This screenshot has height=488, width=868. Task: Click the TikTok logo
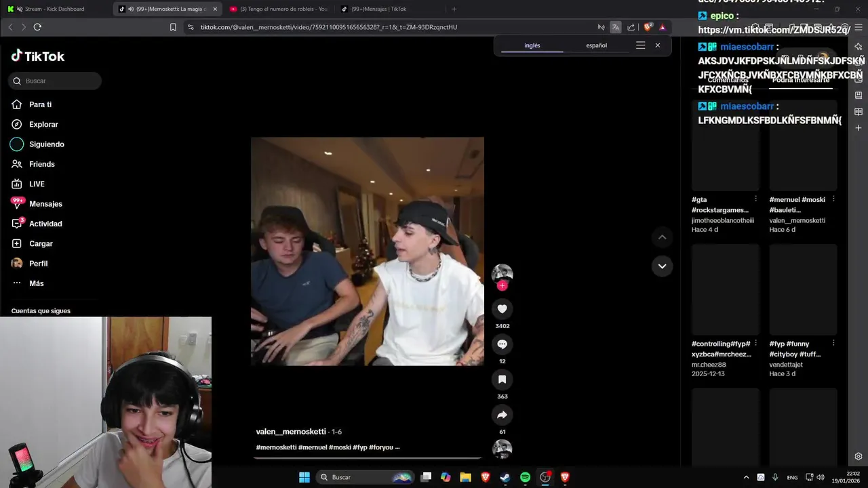pos(38,56)
